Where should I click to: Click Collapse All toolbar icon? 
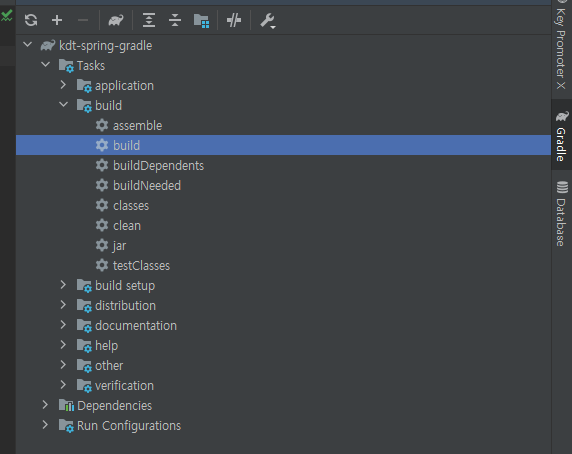(x=175, y=20)
